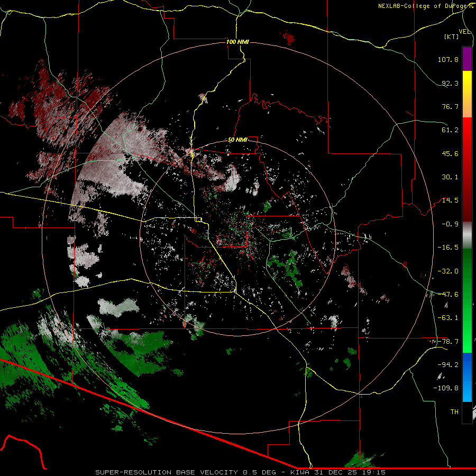Select the -16.5 legend value
Viewport: 476px width, 476px height.
[448, 248]
